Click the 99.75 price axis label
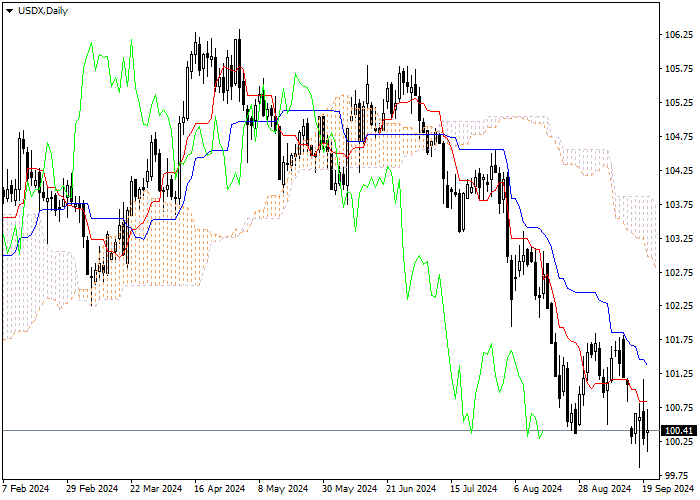The image size is (700, 500). pyautogui.click(x=679, y=475)
